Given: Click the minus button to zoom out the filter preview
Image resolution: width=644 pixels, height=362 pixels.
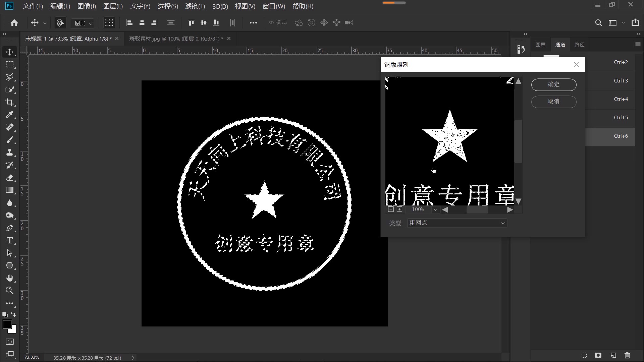Looking at the screenshot, I should tap(390, 209).
